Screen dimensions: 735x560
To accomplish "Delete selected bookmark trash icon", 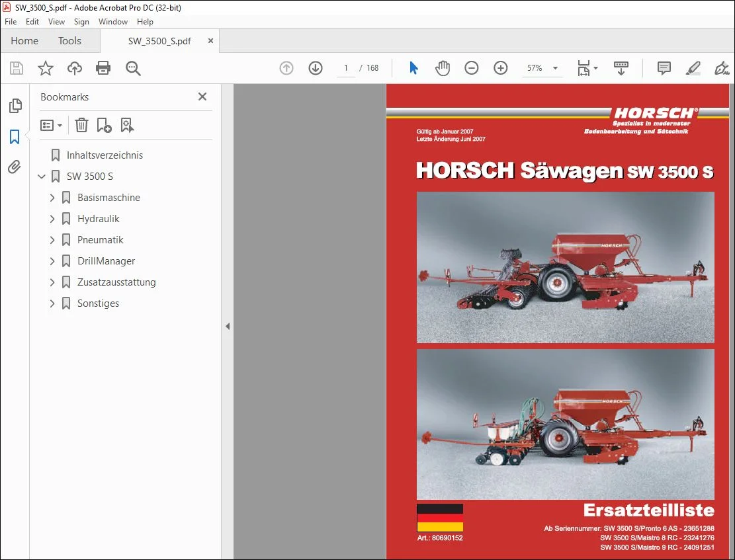I will coord(81,125).
